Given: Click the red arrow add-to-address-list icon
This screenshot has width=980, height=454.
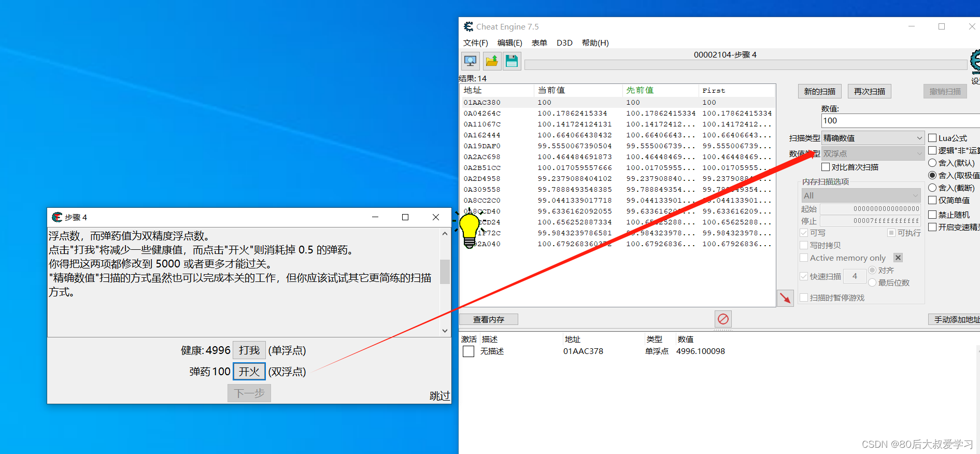Looking at the screenshot, I should (x=786, y=298).
